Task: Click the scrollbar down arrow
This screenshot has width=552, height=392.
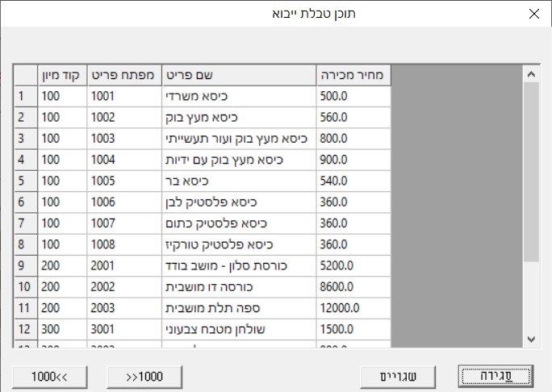Action: pyautogui.click(x=531, y=340)
